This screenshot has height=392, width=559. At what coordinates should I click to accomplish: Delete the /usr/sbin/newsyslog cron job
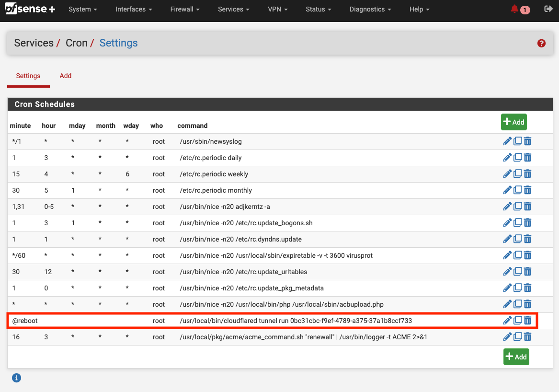pos(527,141)
